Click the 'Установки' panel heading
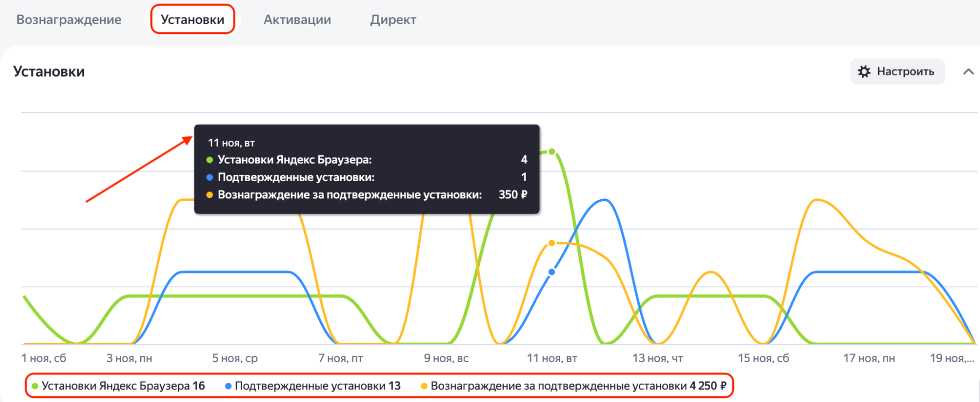This screenshot has width=980, height=402. point(49,72)
